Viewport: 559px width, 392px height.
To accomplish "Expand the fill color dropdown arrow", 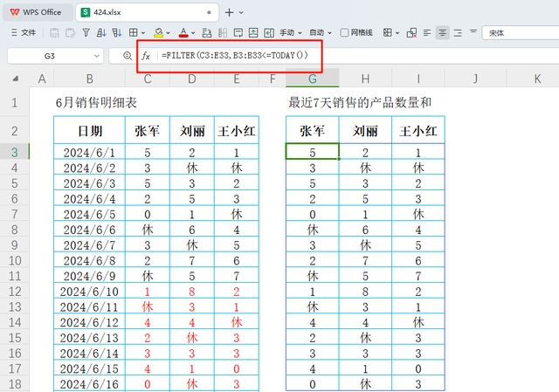I will [x=169, y=33].
